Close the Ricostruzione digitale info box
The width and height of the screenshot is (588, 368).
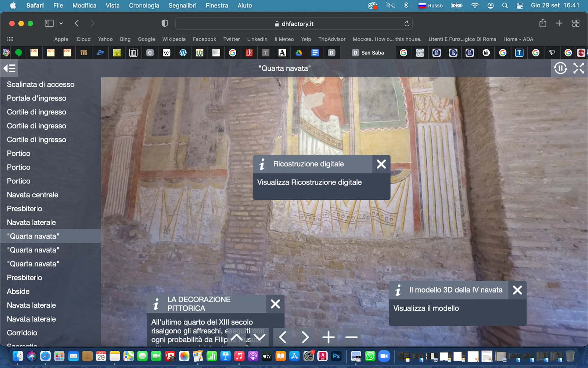(381, 164)
